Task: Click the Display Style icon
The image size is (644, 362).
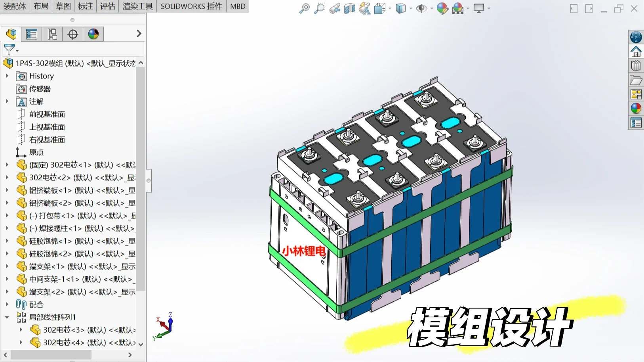Action: [401, 8]
